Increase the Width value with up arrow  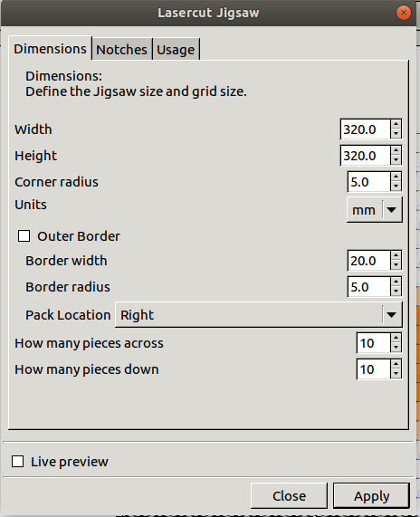396,125
